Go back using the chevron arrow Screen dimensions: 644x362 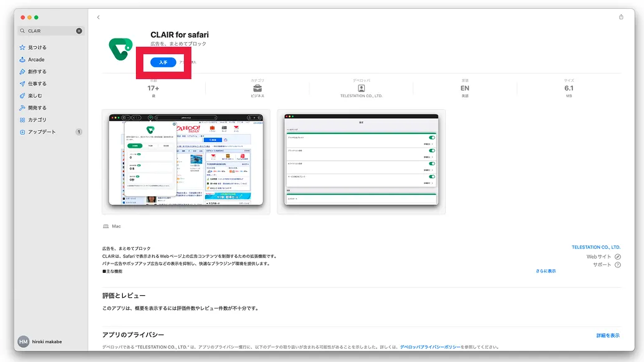98,17
